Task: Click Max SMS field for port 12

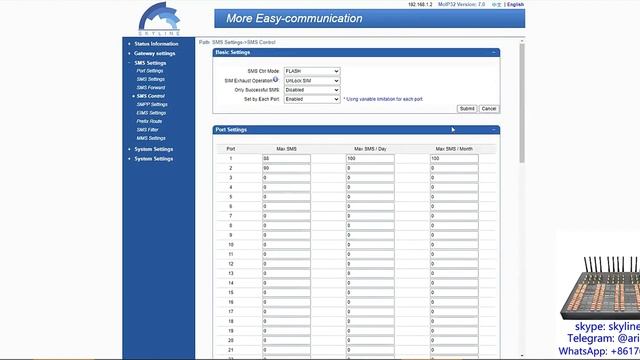Action: [x=286, y=264]
